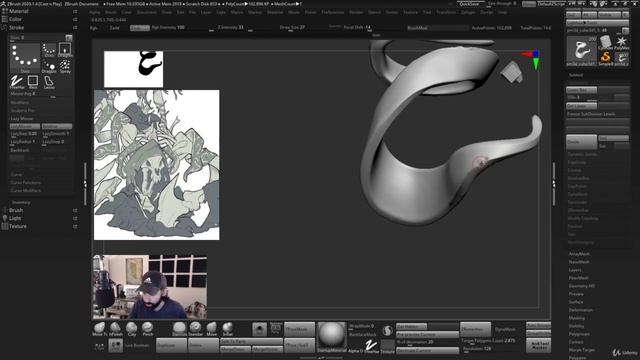The width and height of the screenshot is (640, 360).
Task: Toggle the Smt option beside Divide
Action: 613,138
